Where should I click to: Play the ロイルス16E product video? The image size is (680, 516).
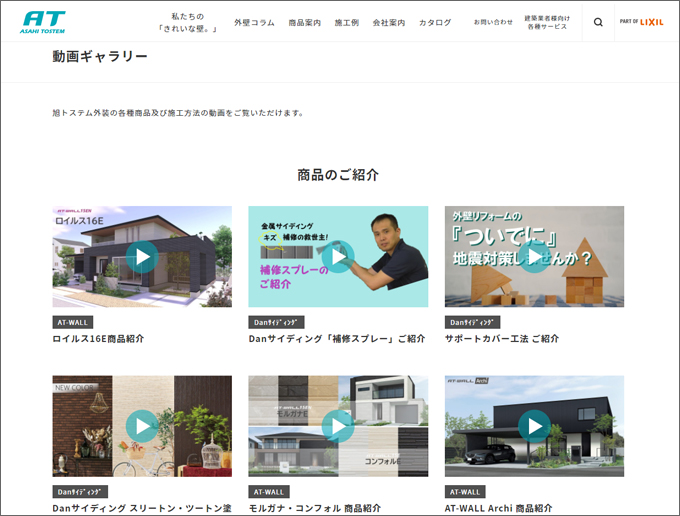point(142,257)
